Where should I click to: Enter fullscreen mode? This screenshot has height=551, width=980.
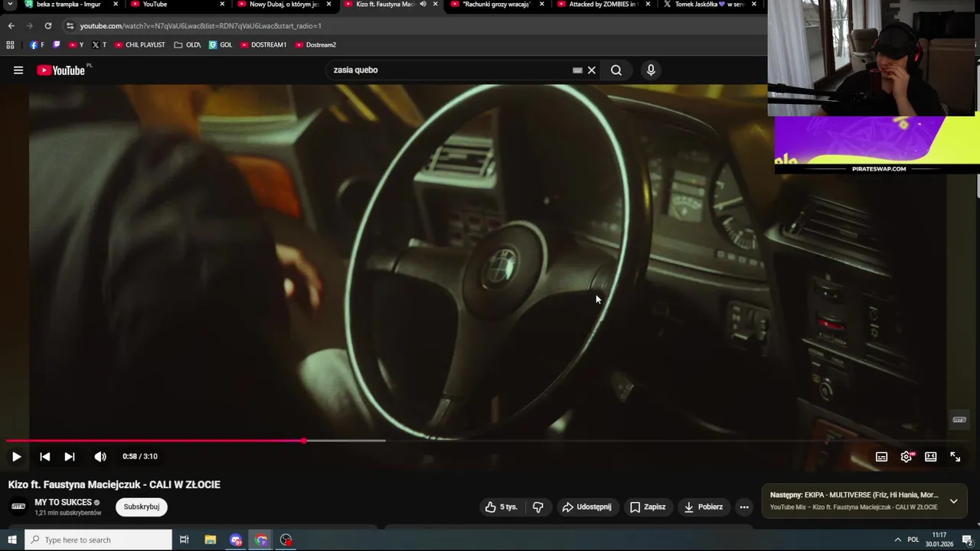coord(955,457)
